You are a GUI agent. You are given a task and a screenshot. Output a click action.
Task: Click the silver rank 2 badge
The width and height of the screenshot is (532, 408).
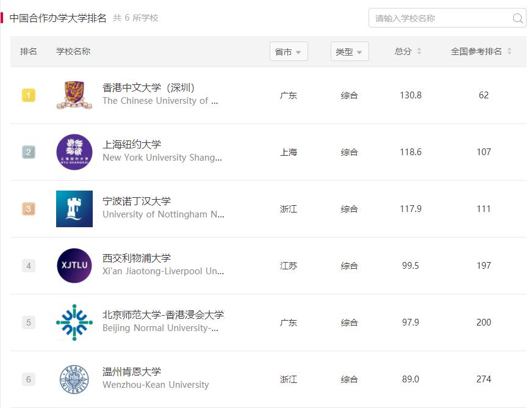pos(29,152)
